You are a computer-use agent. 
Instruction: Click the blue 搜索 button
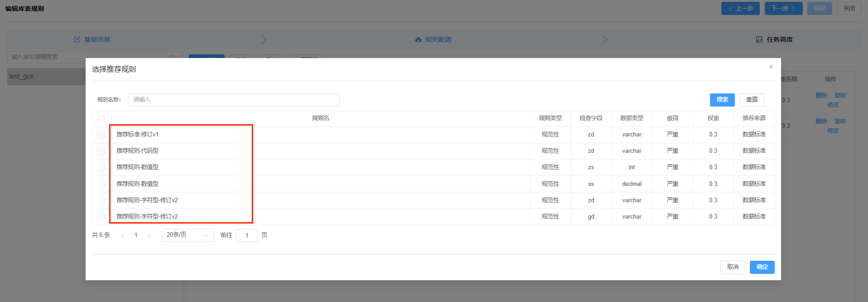tap(722, 100)
